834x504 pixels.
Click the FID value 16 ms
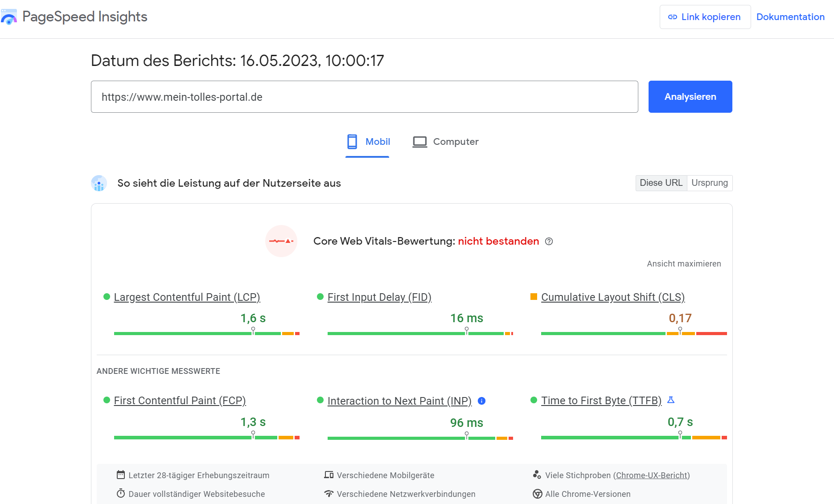pos(467,318)
